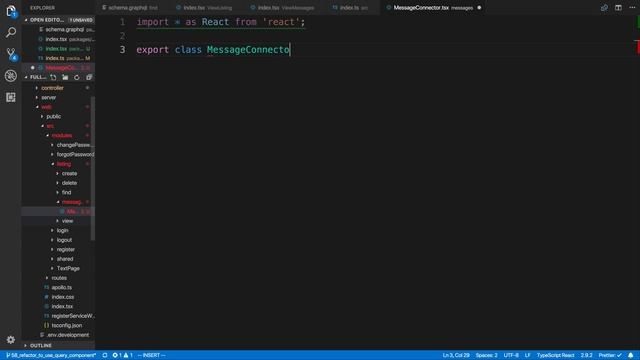The image size is (640, 360).
Task: Click the LF line ending indicator
Action: point(527,355)
